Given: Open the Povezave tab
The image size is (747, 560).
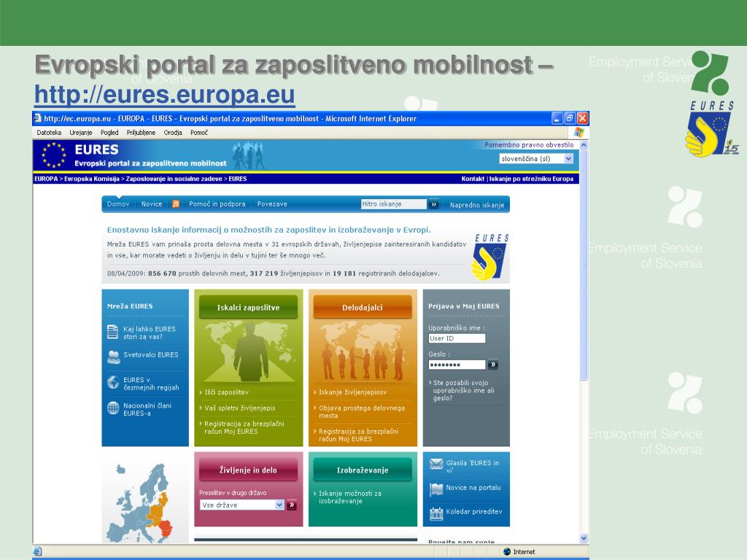Looking at the screenshot, I should click(272, 204).
